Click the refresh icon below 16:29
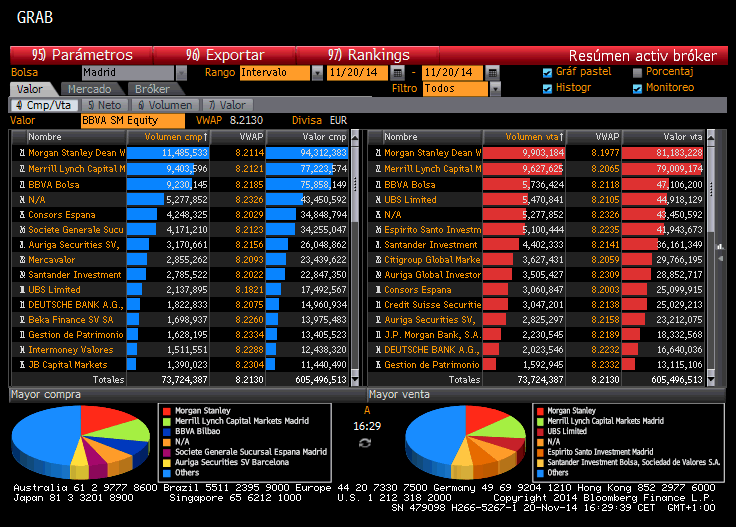The image size is (736, 527). tap(365, 443)
